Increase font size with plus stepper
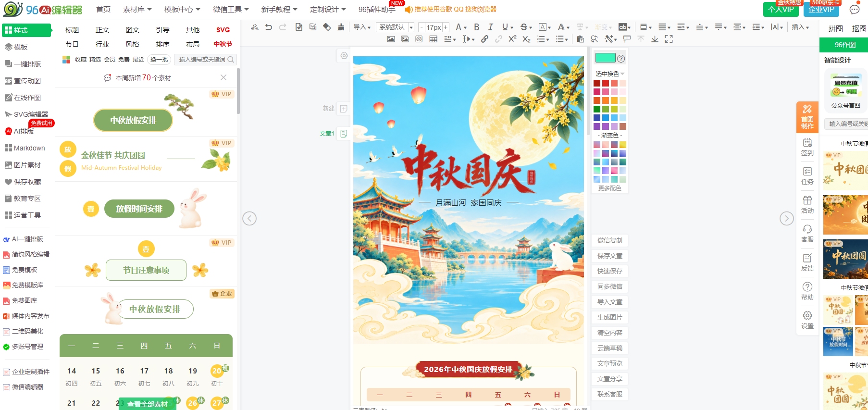This screenshot has width=868, height=410. pos(446,27)
